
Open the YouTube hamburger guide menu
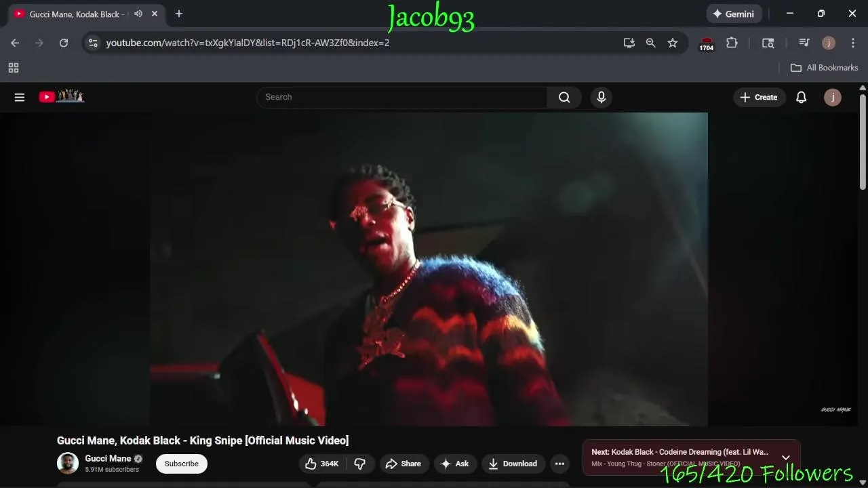coord(20,97)
